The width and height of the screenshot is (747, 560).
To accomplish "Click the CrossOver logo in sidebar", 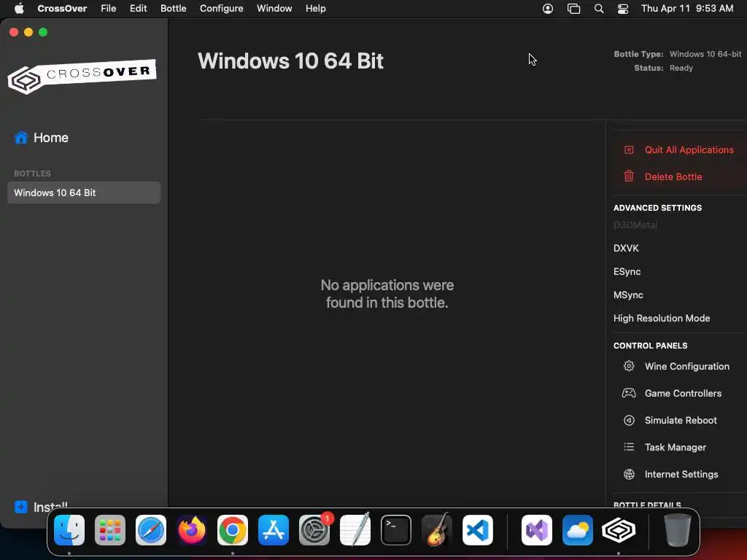I will 82,77.
